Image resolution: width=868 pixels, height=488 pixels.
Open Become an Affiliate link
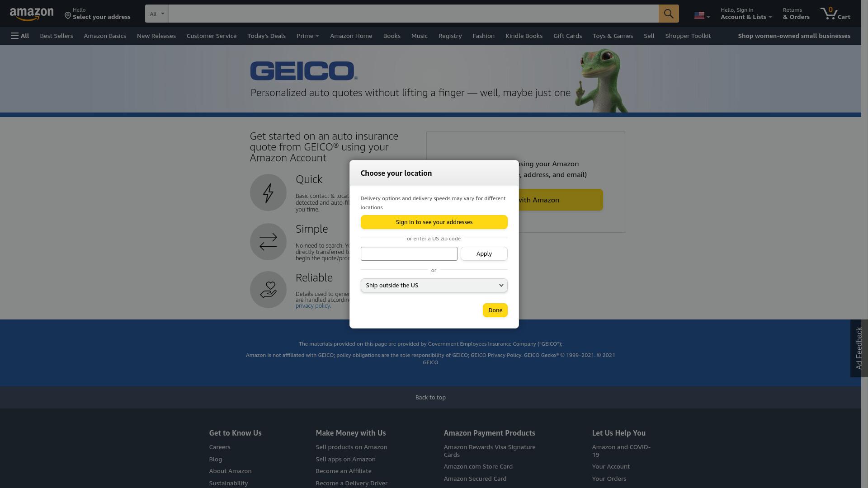click(344, 471)
